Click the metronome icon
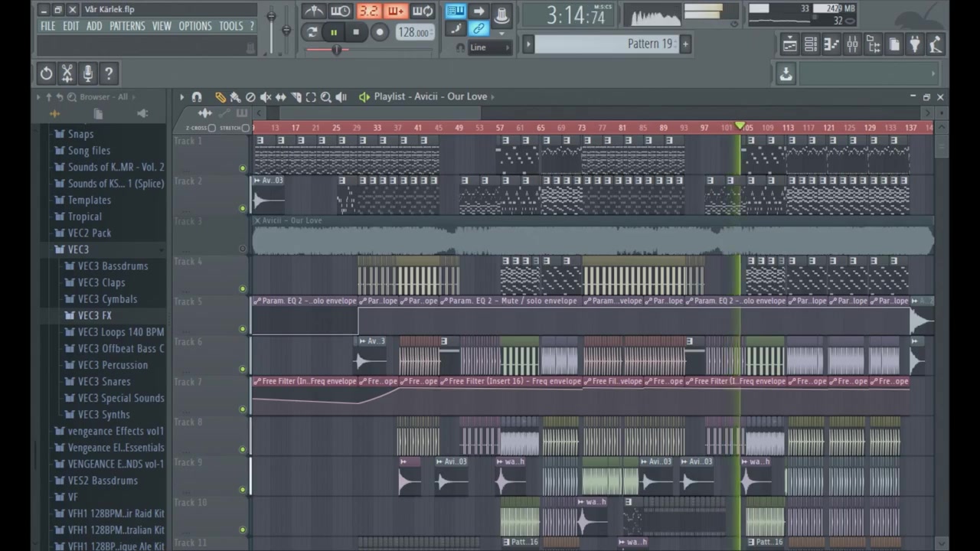This screenshot has width=980, height=551. (313, 11)
